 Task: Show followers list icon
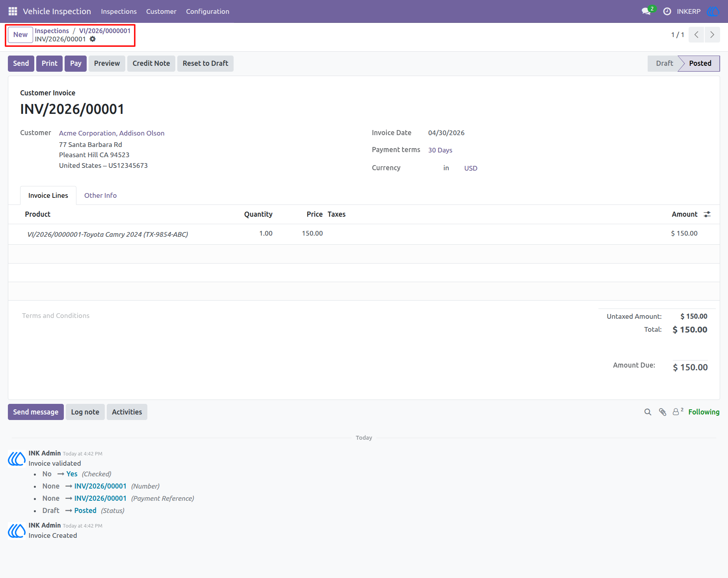tap(678, 412)
